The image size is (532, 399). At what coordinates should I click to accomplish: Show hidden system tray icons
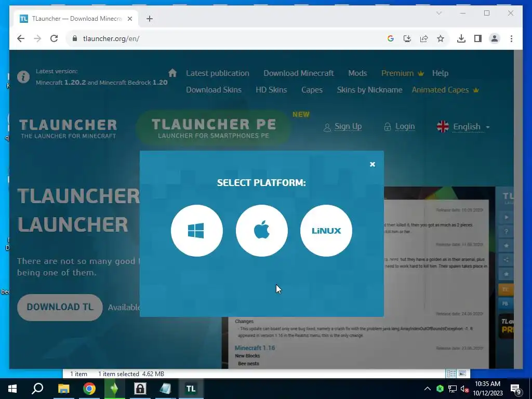428,389
